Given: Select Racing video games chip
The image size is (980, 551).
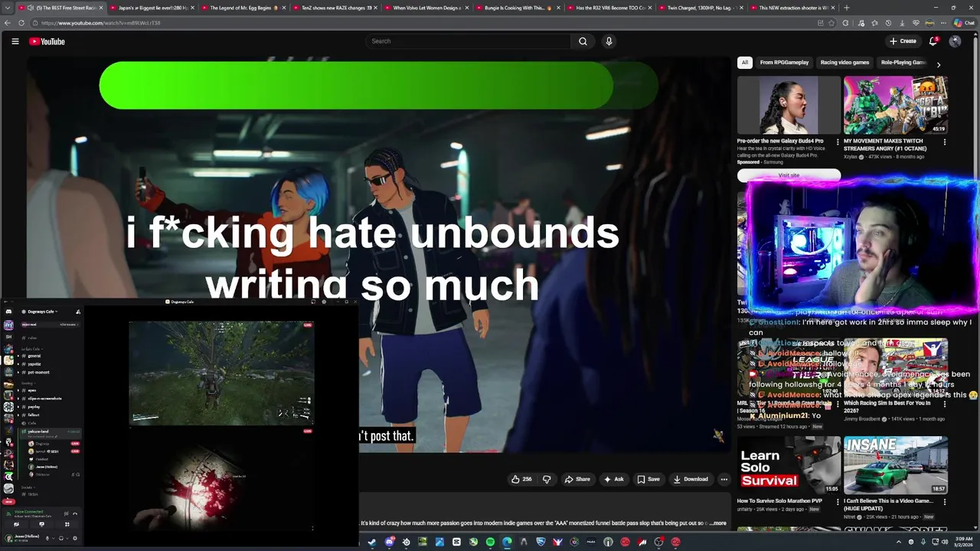Looking at the screenshot, I should (844, 63).
